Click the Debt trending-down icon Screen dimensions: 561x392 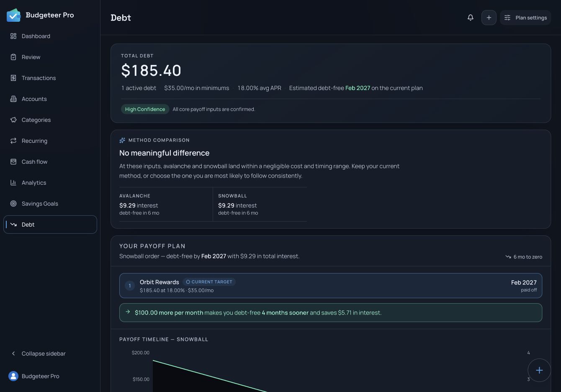pos(13,224)
